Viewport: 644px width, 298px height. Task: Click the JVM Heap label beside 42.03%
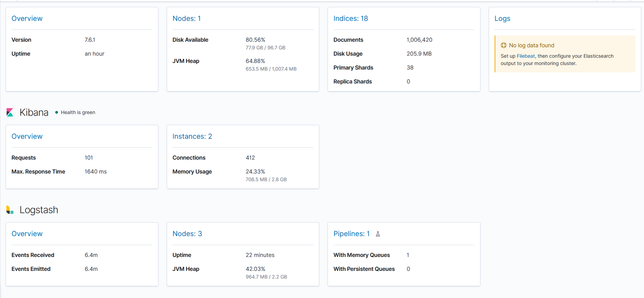click(x=186, y=269)
